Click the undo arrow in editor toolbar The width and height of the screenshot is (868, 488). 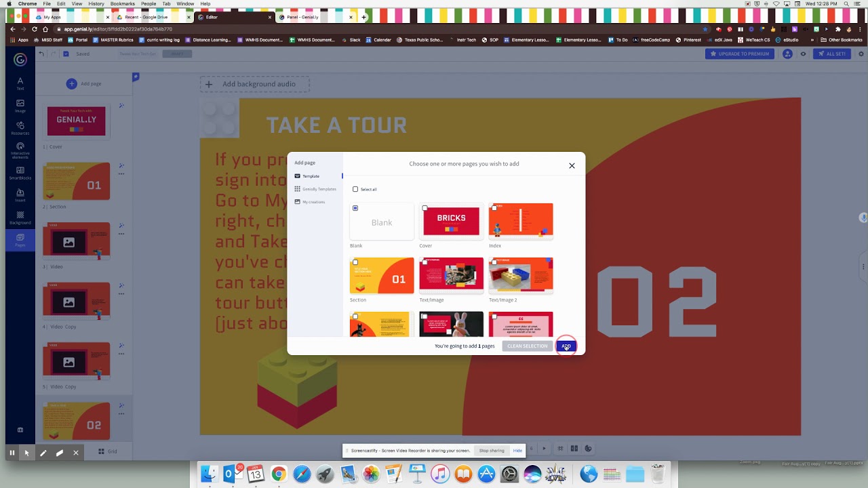[41, 54]
